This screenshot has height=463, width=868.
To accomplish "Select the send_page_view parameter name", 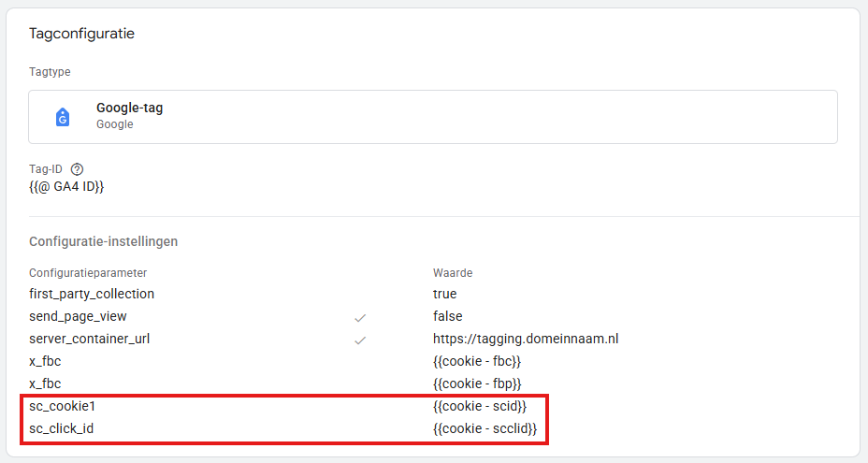I will click(x=78, y=316).
